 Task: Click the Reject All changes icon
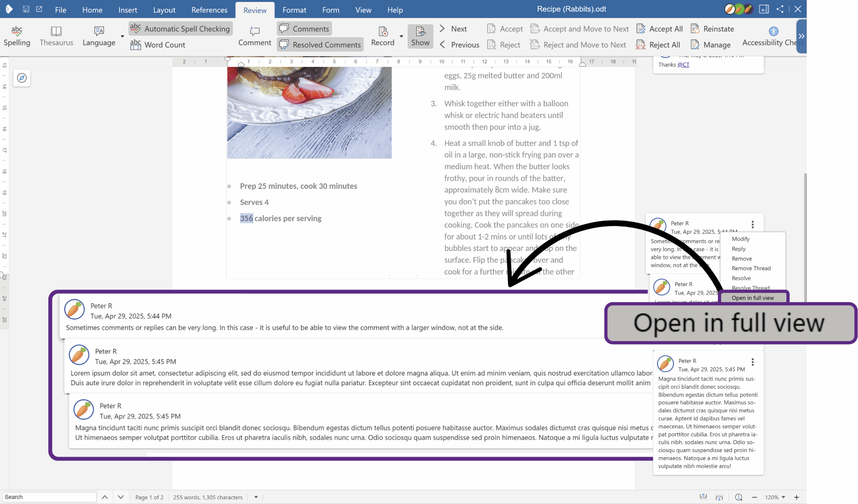640,45
